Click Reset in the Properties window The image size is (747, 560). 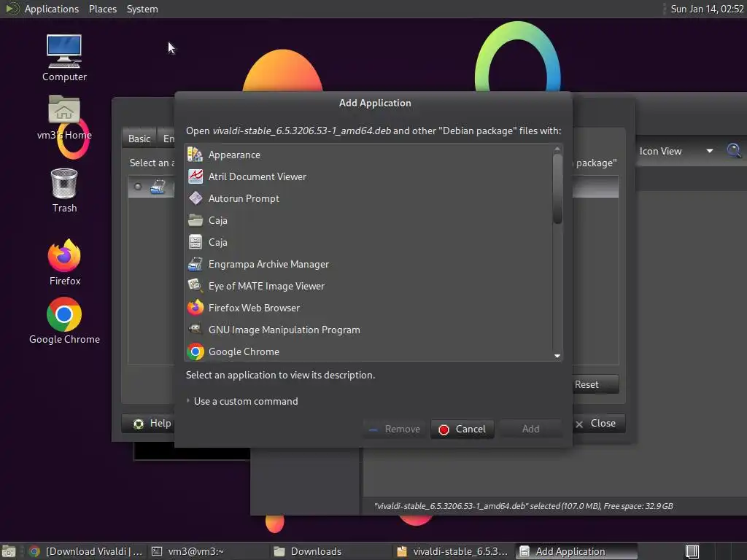tap(595, 384)
